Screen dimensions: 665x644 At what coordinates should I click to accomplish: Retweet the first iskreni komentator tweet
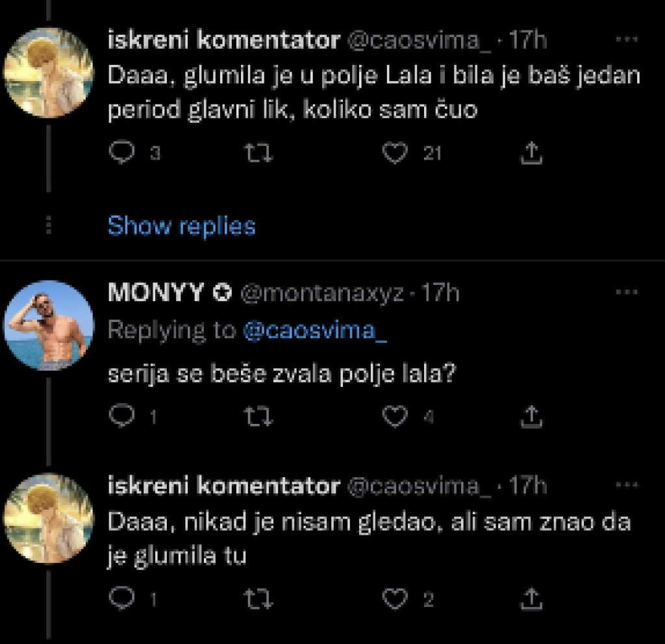click(x=262, y=153)
